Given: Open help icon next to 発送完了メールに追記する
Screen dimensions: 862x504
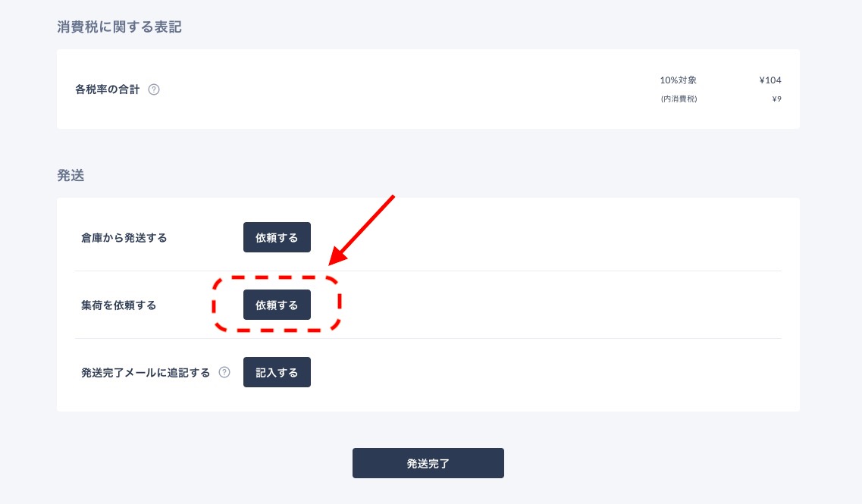Looking at the screenshot, I should pos(224,372).
